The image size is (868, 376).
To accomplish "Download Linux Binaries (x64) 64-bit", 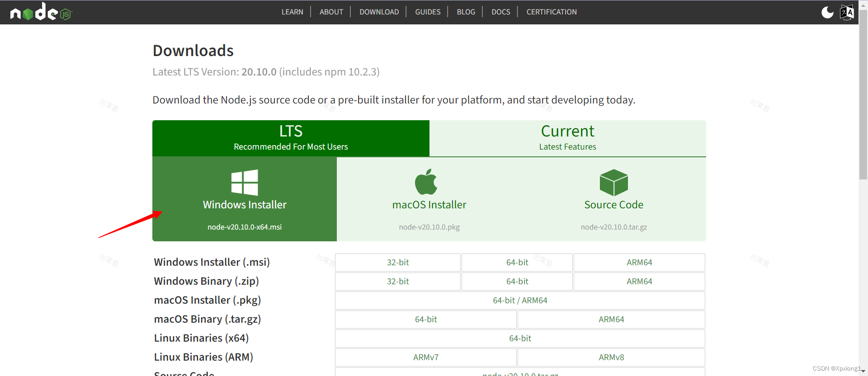I will tap(520, 338).
